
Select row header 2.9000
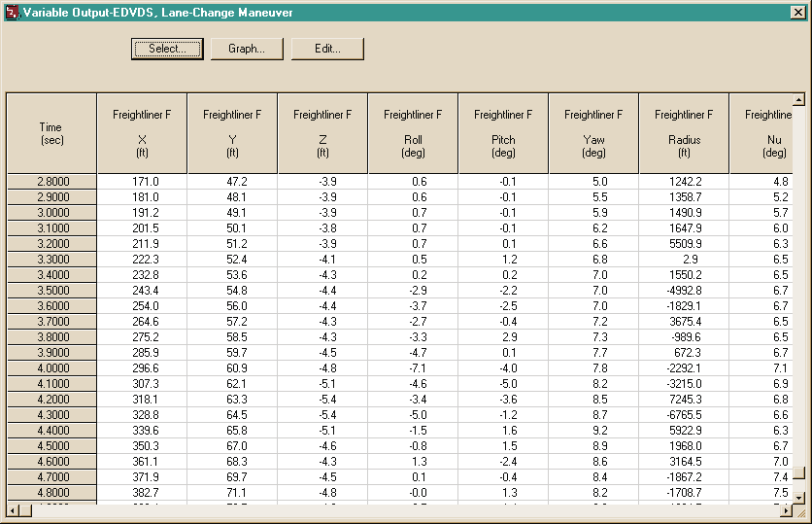pyautogui.click(x=51, y=197)
